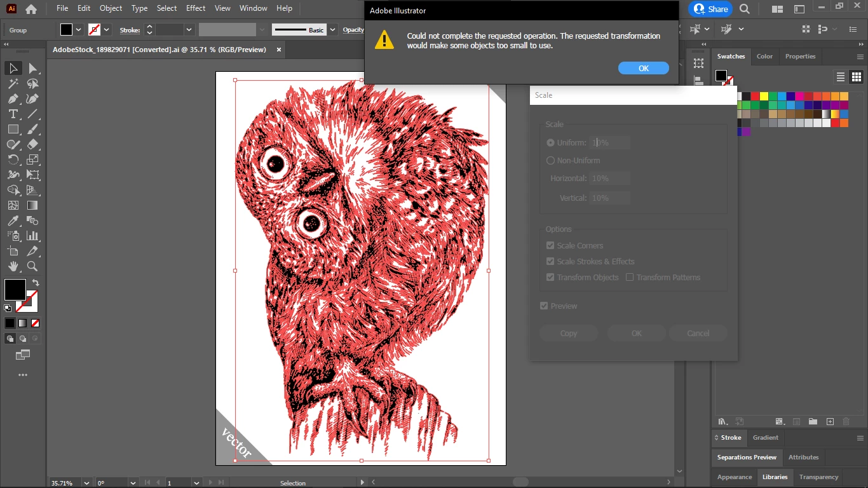Select the Rotate tool

pyautogui.click(x=13, y=159)
